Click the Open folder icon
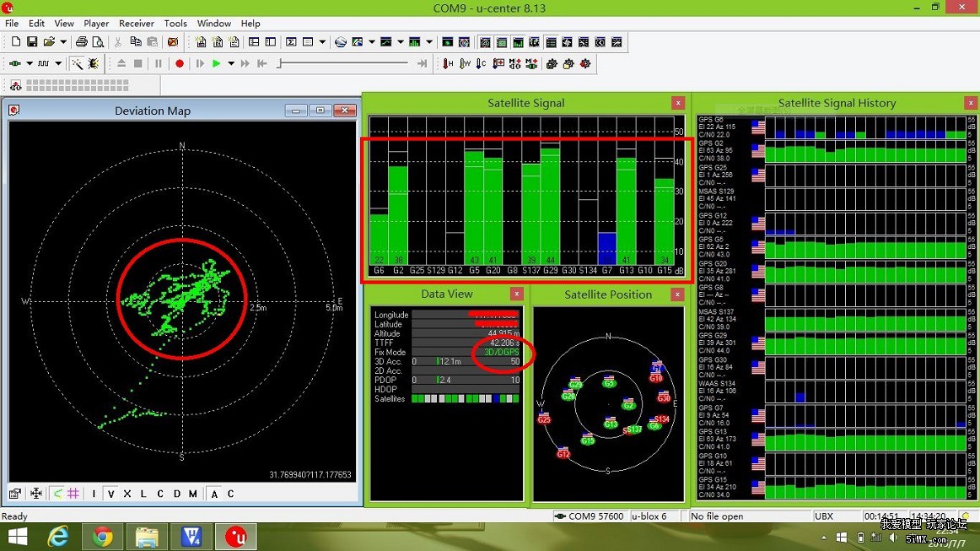The width and height of the screenshot is (980, 551). (x=49, y=42)
